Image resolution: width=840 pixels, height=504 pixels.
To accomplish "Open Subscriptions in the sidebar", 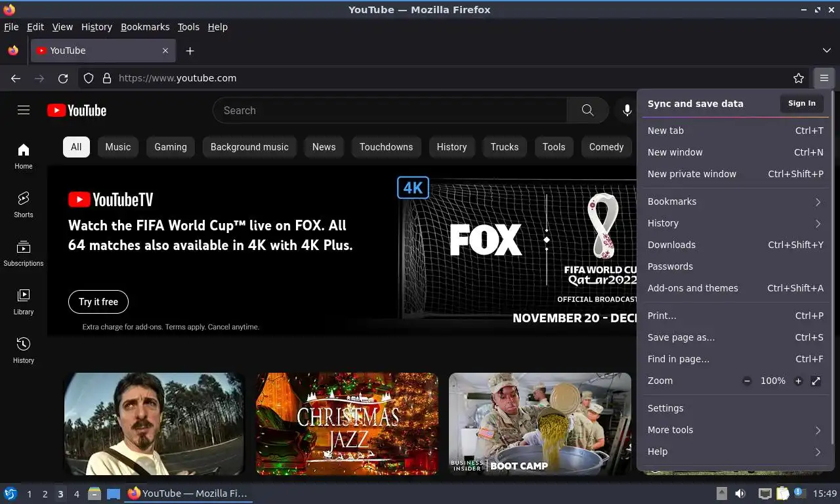I will tap(24, 253).
